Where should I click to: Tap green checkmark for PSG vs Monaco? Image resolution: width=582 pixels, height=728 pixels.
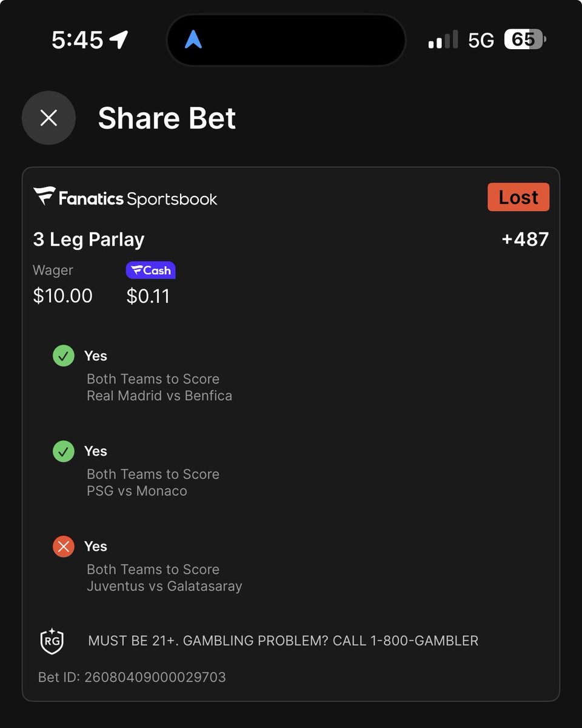pyautogui.click(x=64, y=451)
